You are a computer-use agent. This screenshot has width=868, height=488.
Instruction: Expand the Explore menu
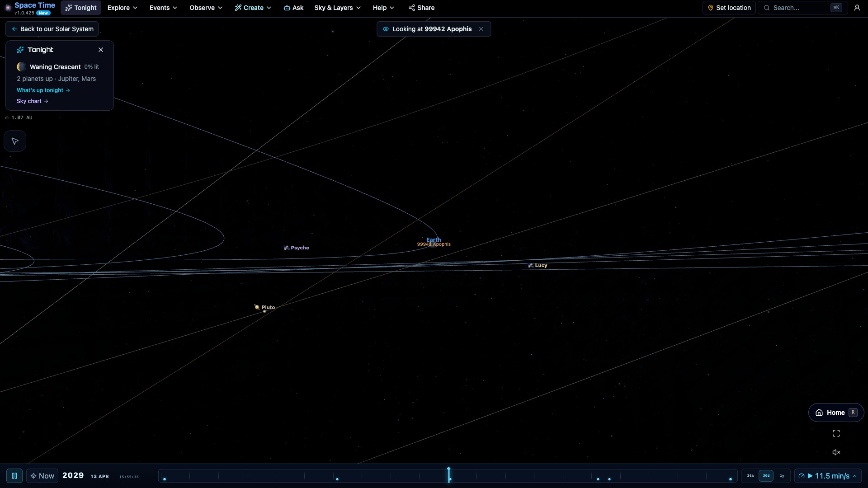coord(122,8)
